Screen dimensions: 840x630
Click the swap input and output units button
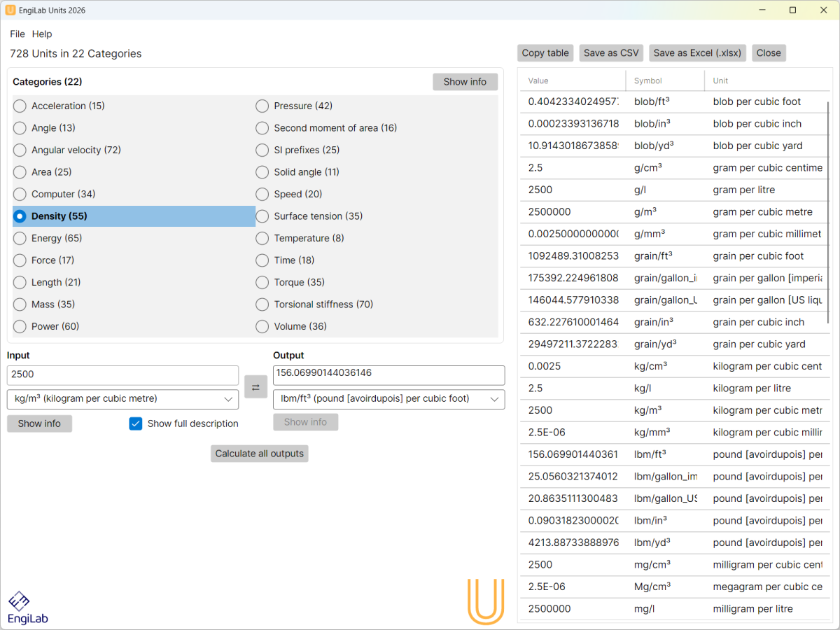pos(255,386)
